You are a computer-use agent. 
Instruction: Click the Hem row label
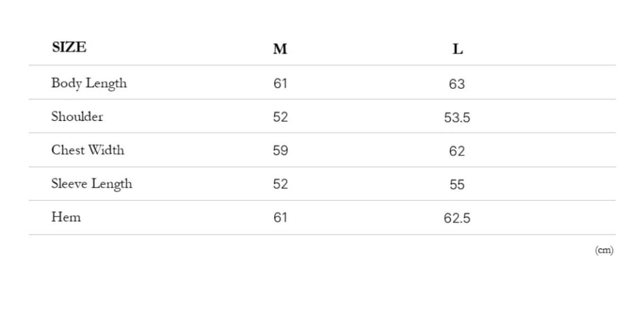coord(66,218)
